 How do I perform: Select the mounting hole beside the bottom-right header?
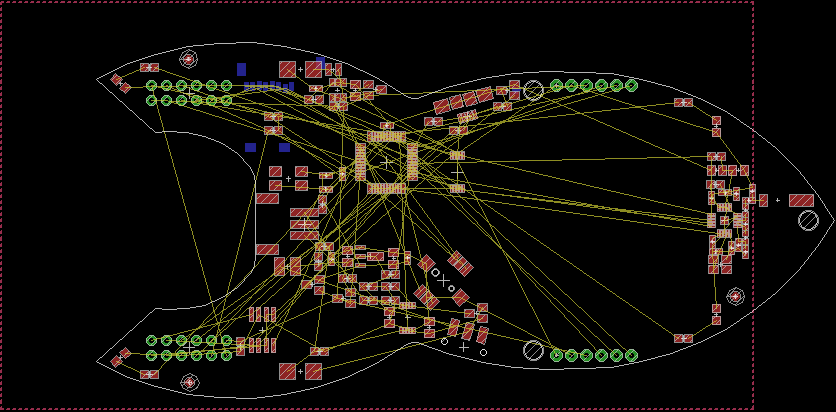tap(533, 350)
